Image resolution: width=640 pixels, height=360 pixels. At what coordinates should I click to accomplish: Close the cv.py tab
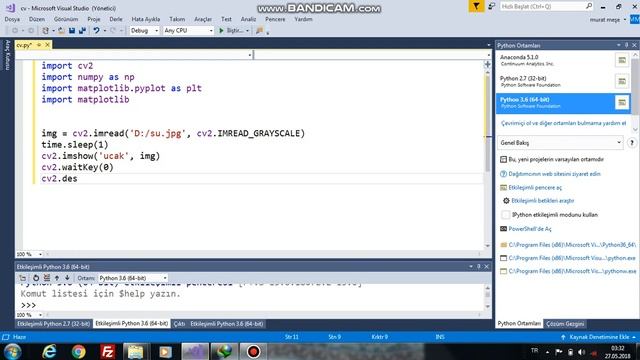(47, 45)
